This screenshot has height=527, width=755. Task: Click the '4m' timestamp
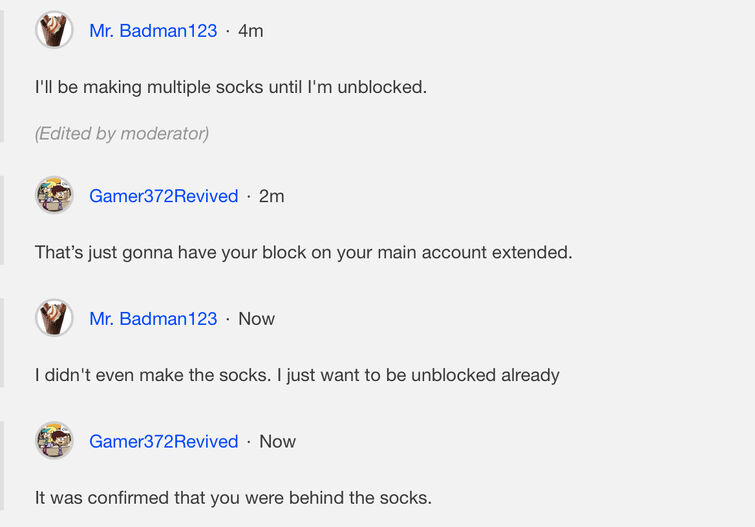point(251,31)
